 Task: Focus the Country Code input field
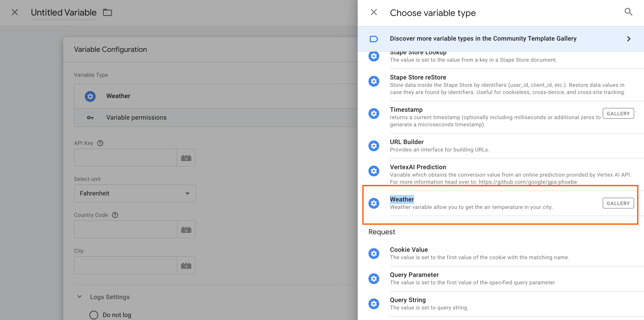[x=125, y=230]
